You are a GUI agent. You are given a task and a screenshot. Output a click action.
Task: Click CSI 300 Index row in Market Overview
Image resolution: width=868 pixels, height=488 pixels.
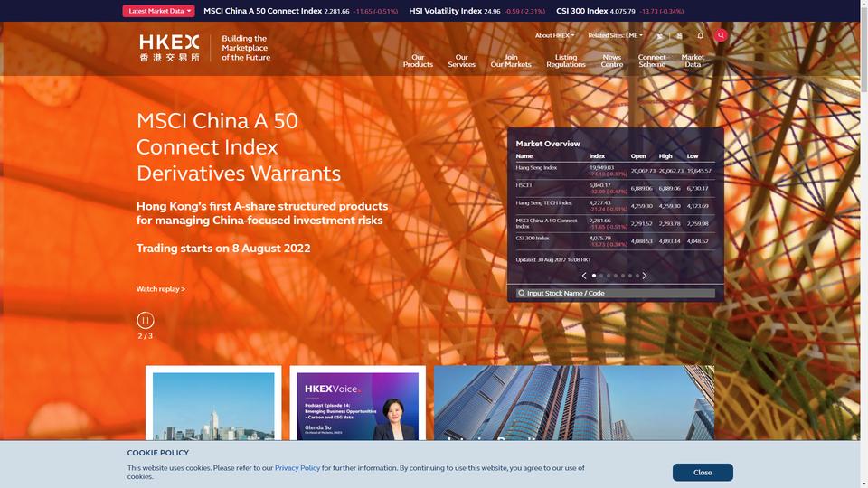[x=615, y=241]
